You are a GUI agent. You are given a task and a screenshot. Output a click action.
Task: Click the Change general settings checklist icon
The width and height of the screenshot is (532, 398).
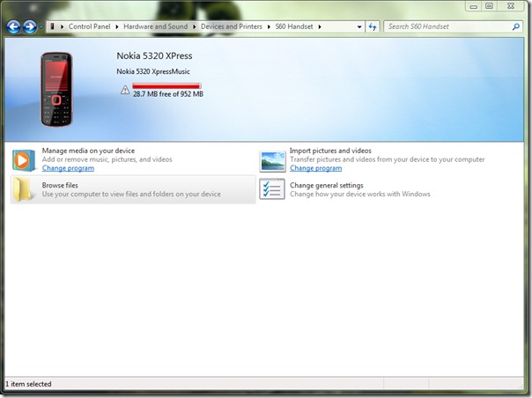[272, 189]
